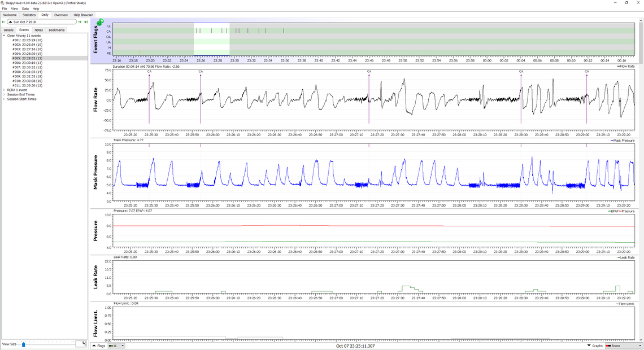Select event #003: 23:27:16 (10)
644x350 pixels.
(x=27, y=49)
